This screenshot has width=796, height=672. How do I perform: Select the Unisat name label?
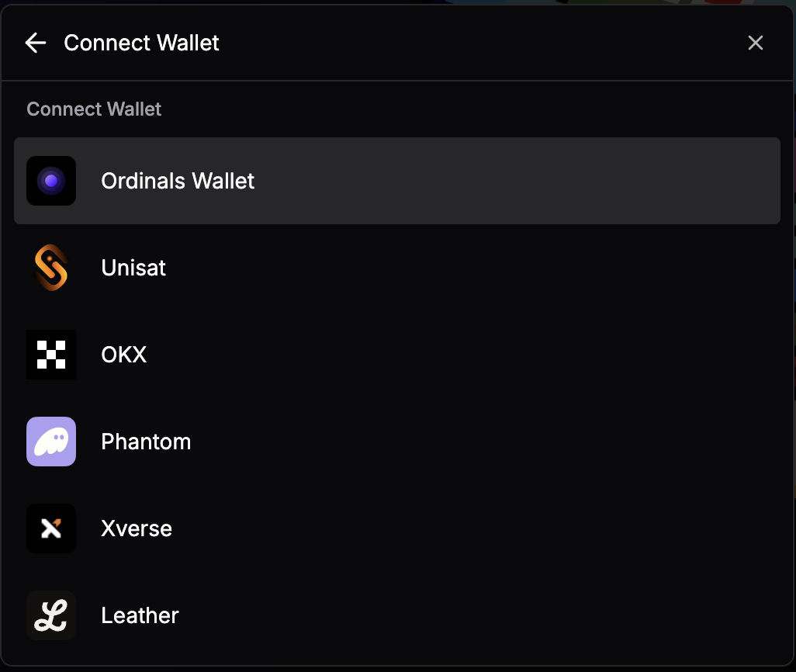click(133, 268)
